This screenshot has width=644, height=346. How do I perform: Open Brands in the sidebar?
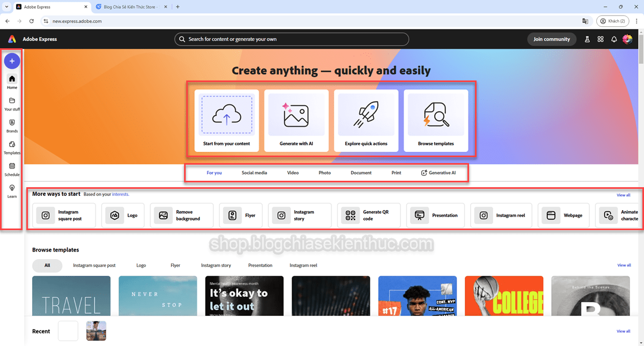click(x=12, y=126)
